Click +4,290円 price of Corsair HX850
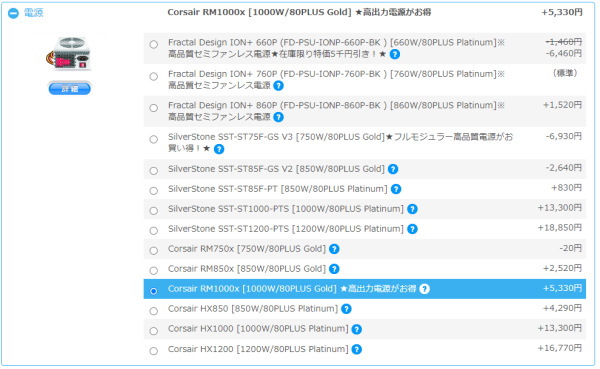 pos(562,308)
